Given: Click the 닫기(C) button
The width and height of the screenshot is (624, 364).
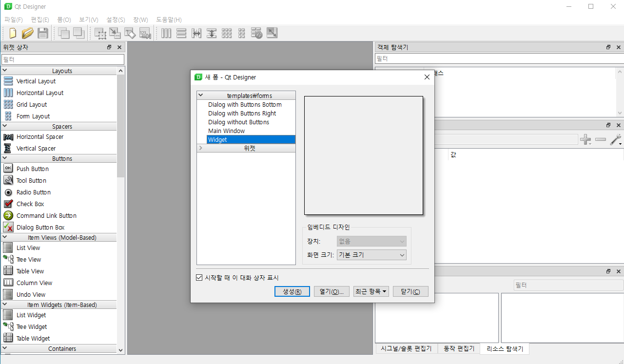Looking at the screenshot, I should [410, 291].
